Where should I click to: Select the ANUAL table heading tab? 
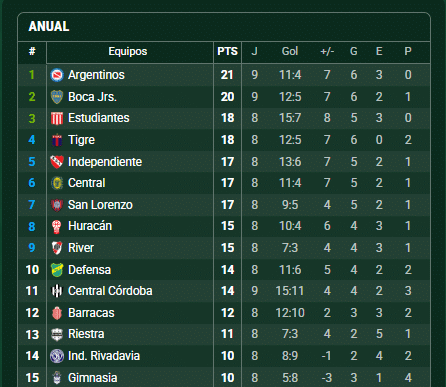pos(49,26)
